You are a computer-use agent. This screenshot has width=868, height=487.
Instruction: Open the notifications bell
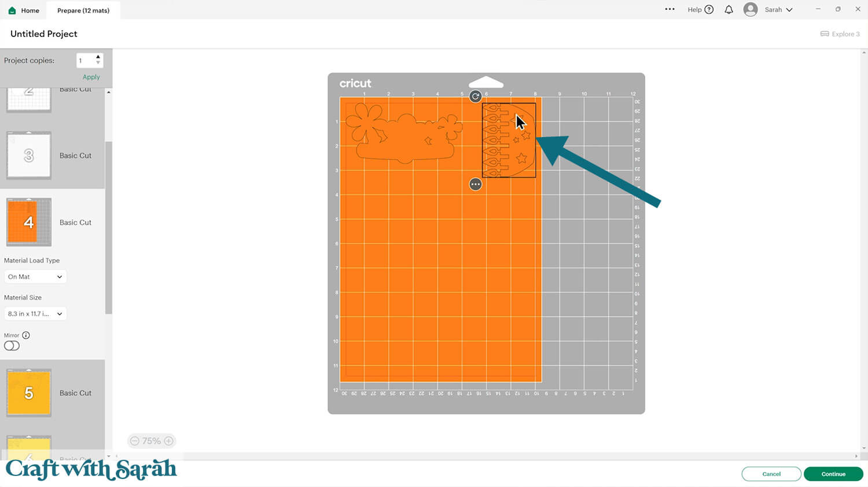pyautogui.click(x=729, y=10)
